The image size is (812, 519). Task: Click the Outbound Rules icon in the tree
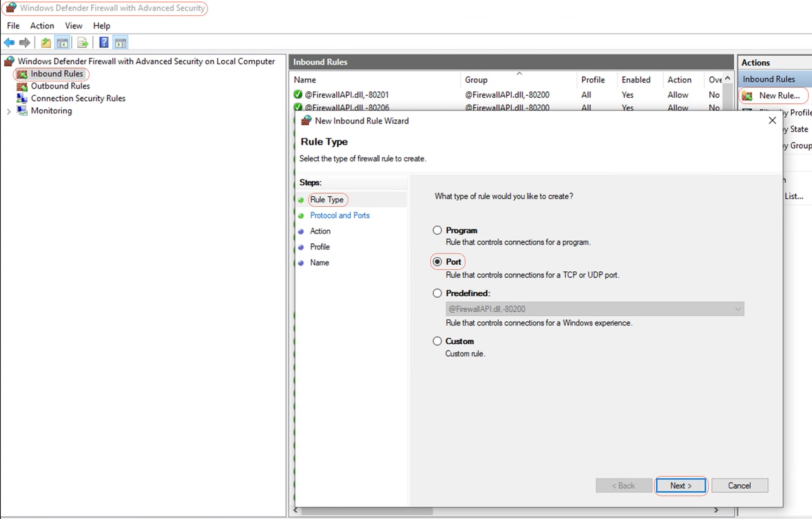(x=22, y=86)
